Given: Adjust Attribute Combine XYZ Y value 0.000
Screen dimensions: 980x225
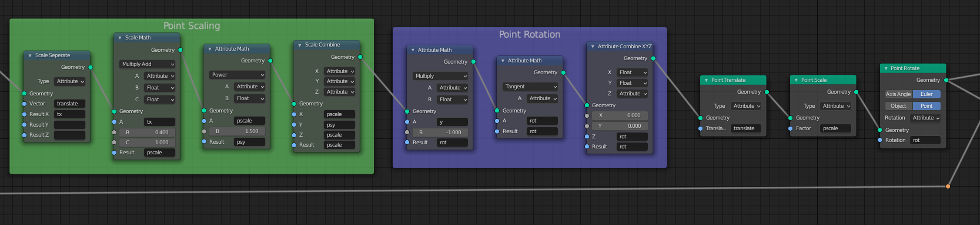Looking at the screenshot, I should (x=620, y=126).
